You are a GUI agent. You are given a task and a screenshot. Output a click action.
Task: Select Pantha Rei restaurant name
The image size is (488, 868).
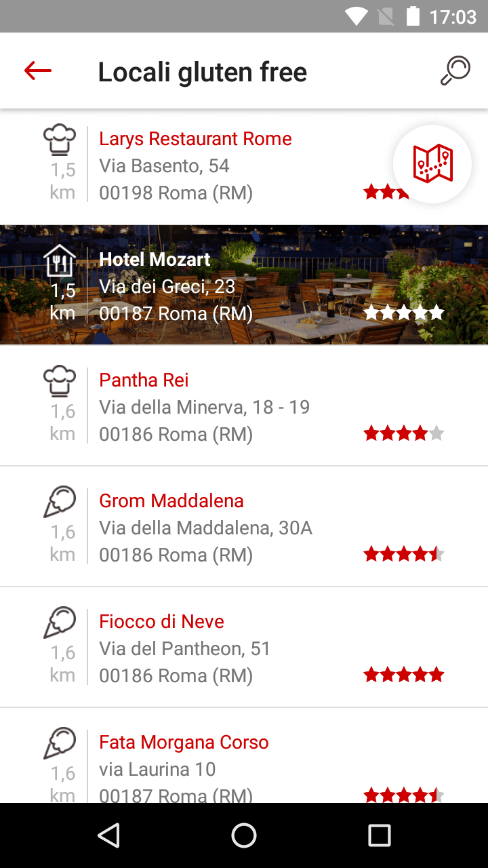pyautogui.click(x=144, y=380)
